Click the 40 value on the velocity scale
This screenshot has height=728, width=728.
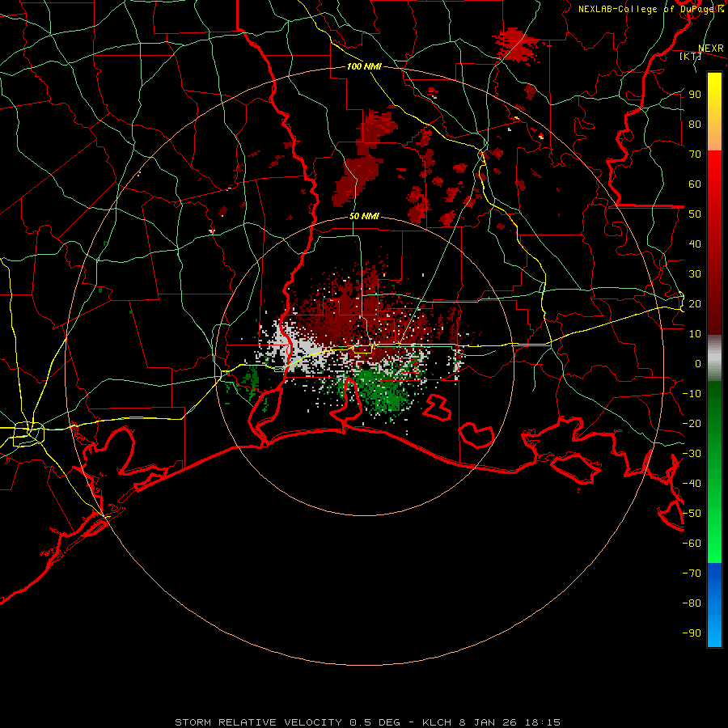pos(695,243)
